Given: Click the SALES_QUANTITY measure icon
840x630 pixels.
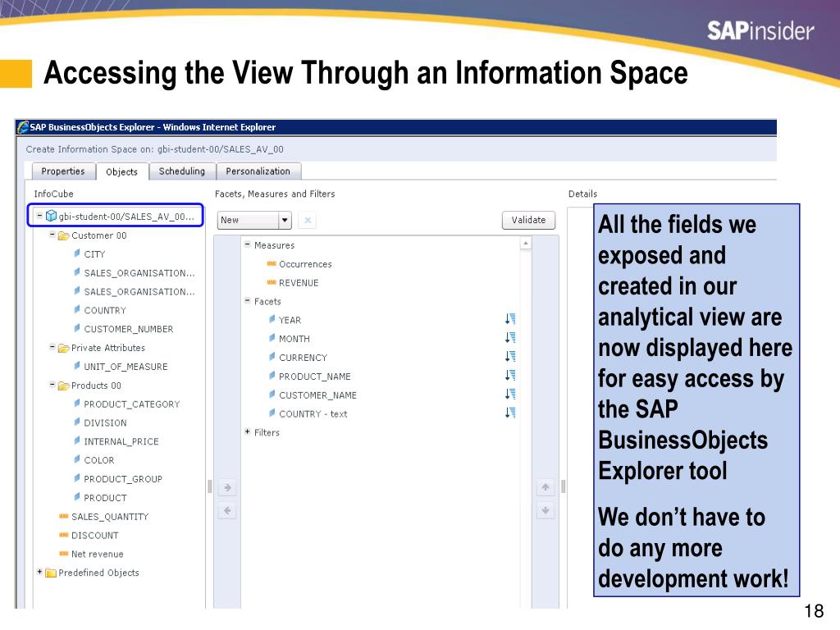Looking at the screenshot, I should click(x=64, y=517).
